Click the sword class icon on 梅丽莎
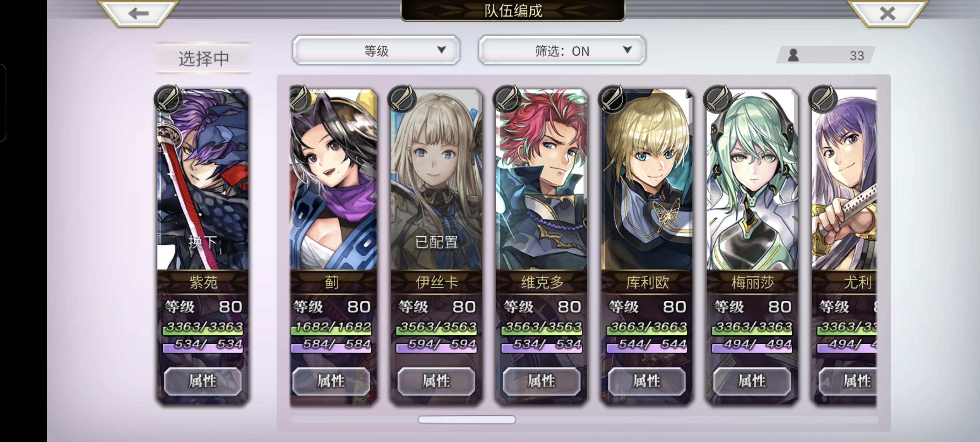This screenshot has width=980, height=442. [717, 98]
